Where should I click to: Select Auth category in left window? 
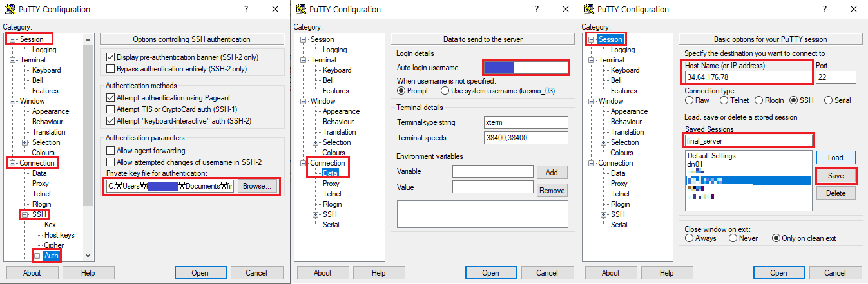[52, 256]
